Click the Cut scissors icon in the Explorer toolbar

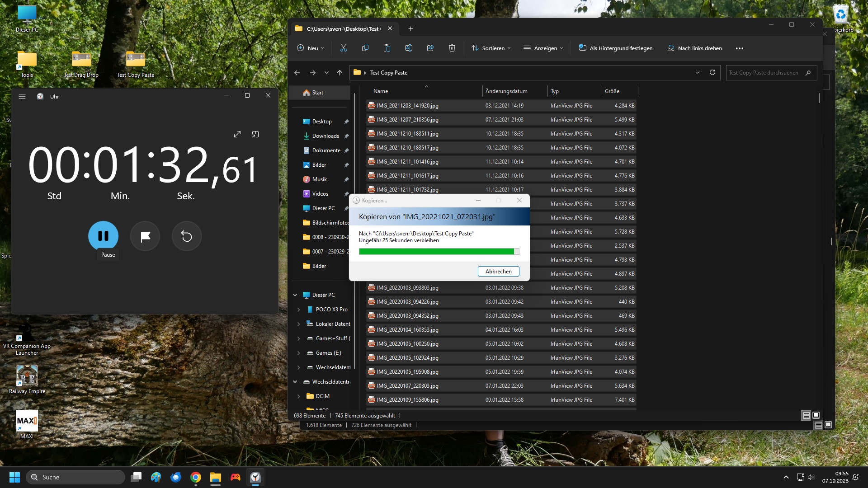[344, 48]
